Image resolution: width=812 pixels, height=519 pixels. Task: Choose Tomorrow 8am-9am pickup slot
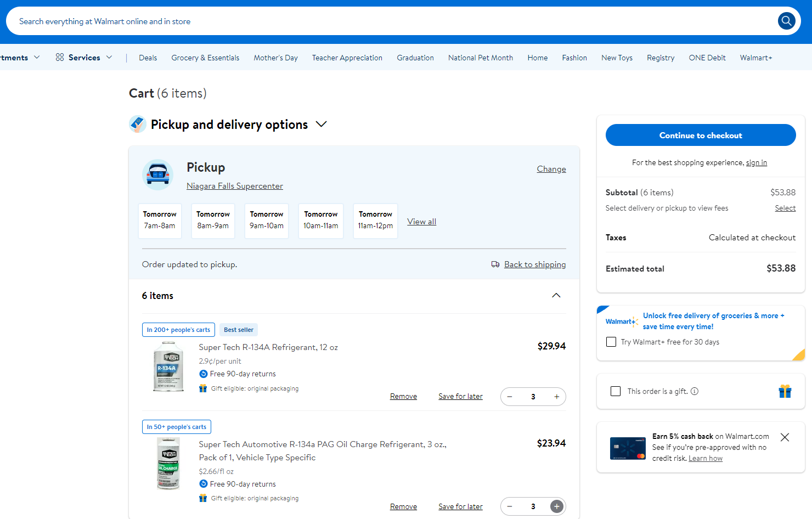click(x=213, y=221)
